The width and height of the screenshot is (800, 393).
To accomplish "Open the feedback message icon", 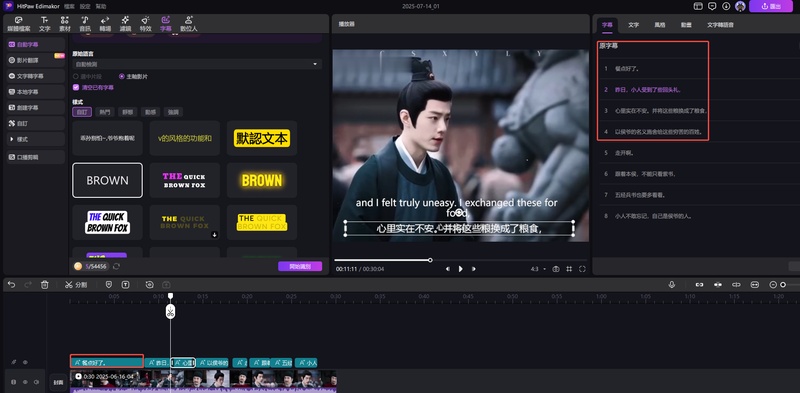I will point(712,6).
